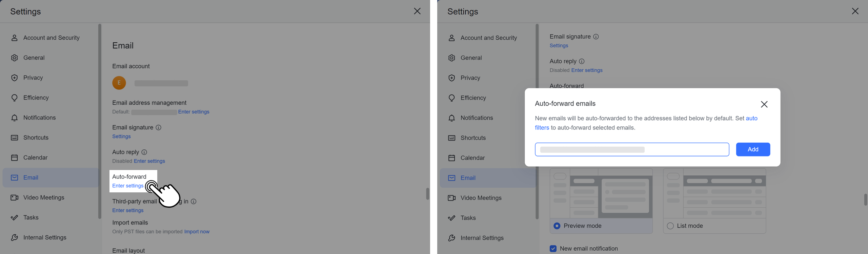Close the Auto-forward emails dialog
The width and height of the screenshot is (868, 254).
click(x=764, y=104)
